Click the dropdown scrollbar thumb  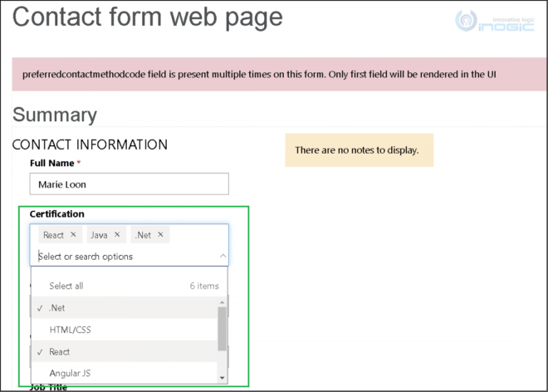coord(223,329)
